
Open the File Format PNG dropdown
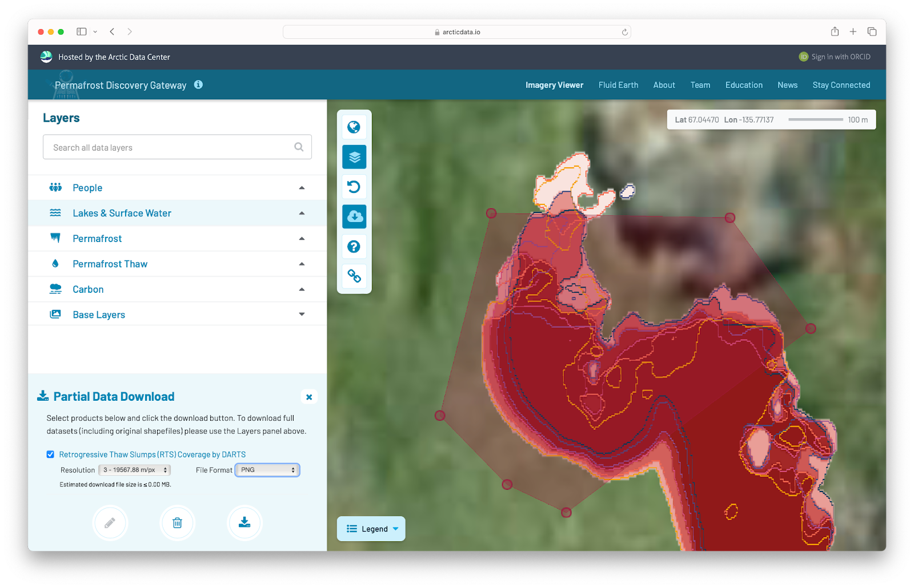click(267, 470)
